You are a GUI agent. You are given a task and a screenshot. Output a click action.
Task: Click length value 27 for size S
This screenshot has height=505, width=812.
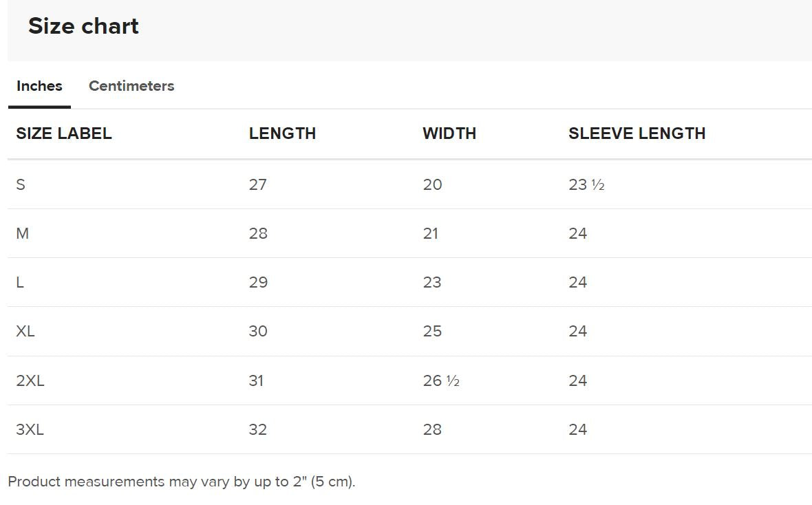258,184
